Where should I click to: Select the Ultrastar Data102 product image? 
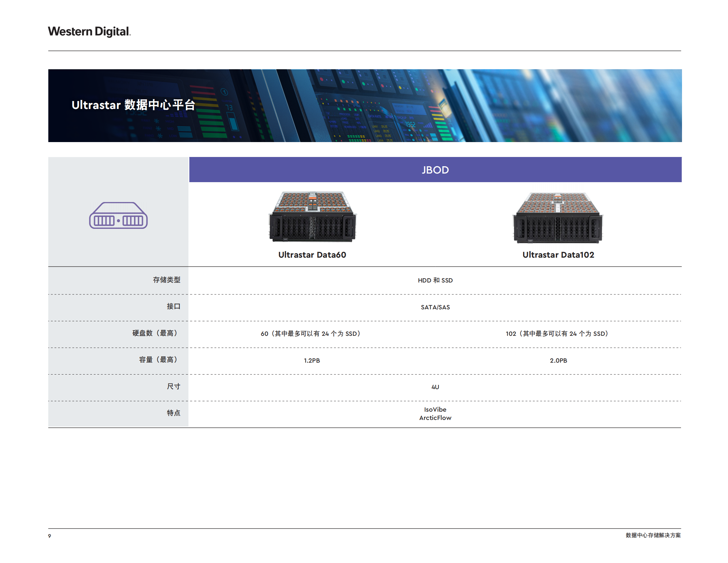point(558,218)
